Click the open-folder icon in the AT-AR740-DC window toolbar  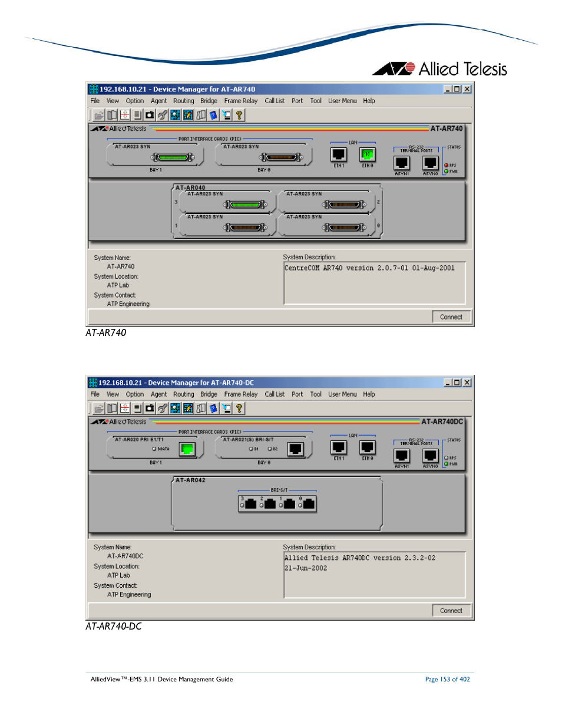(99, 408)
